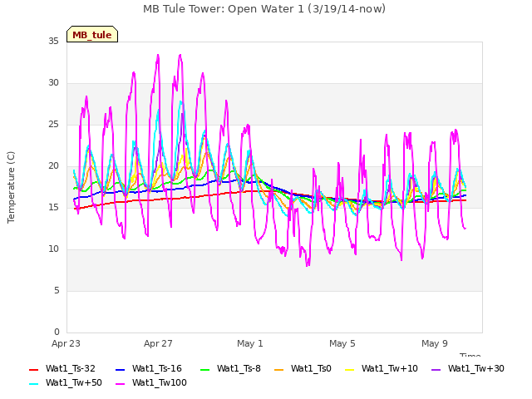The height and width of the screenshot is (399, 532).
Task: Click the yellow Wat1_Tw+10 color swatch
Action: [x=349, y=369]
